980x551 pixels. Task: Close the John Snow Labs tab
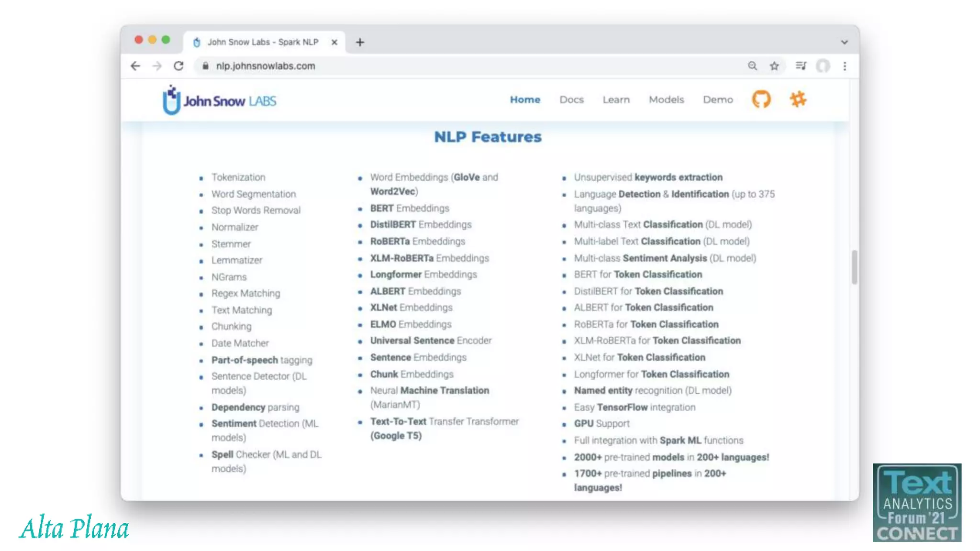pyautogui.click(x=334, y=42)
